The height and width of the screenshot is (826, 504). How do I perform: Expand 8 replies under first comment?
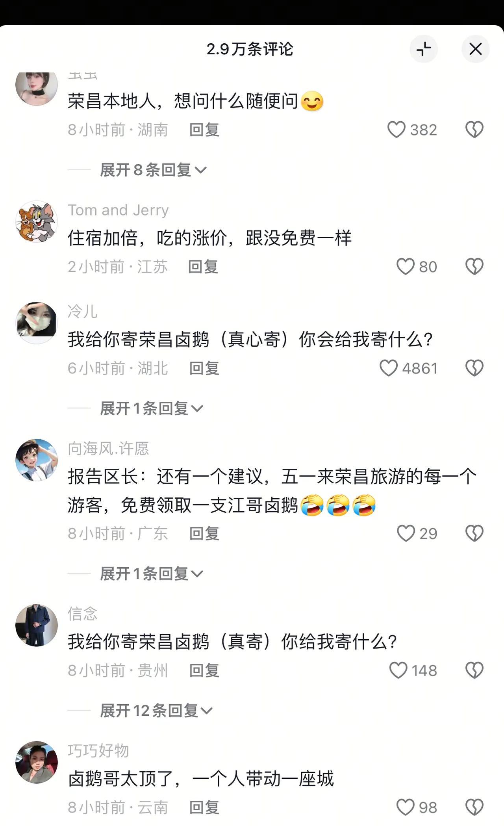coord(153,170)
